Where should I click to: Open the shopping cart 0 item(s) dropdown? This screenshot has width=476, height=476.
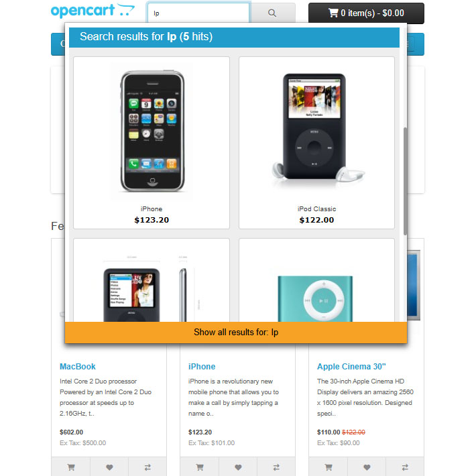tap(366, 13)
